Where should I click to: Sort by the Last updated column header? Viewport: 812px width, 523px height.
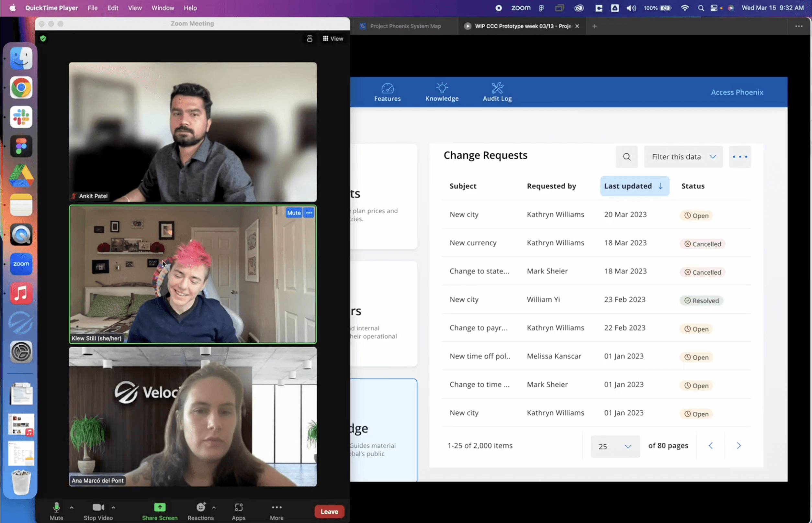coord(634,186)
